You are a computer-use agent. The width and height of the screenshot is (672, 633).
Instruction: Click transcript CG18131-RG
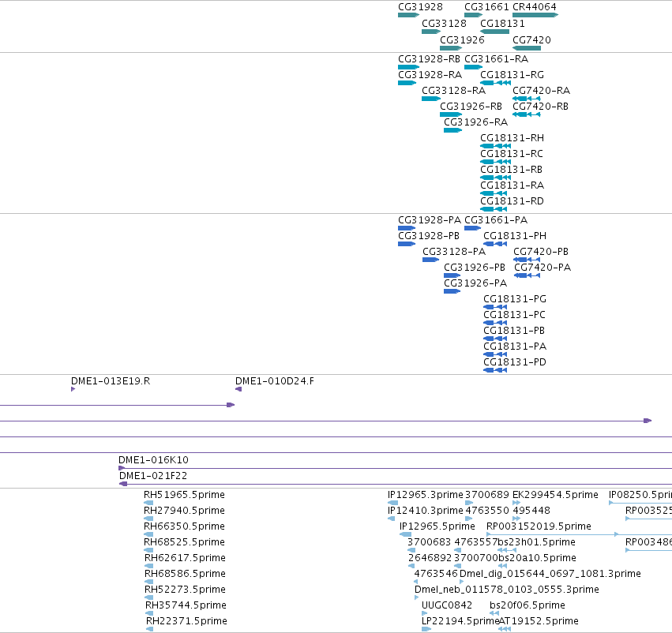coord(495,83)
